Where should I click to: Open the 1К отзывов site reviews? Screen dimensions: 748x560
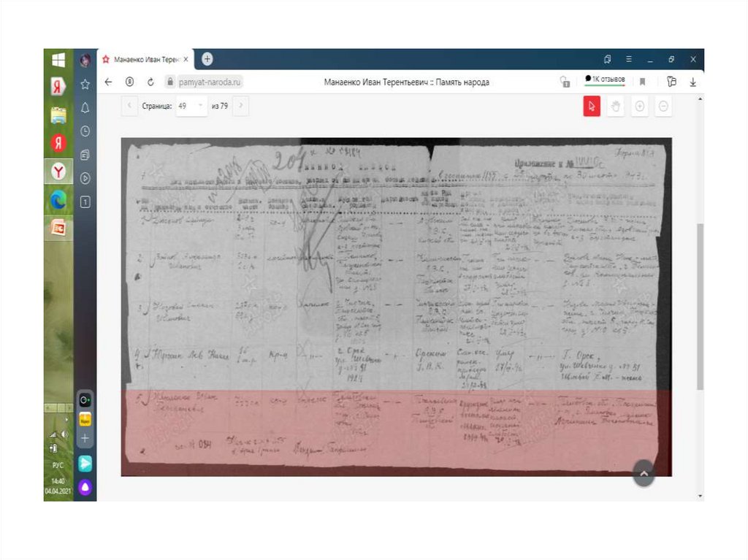(605, 80)
